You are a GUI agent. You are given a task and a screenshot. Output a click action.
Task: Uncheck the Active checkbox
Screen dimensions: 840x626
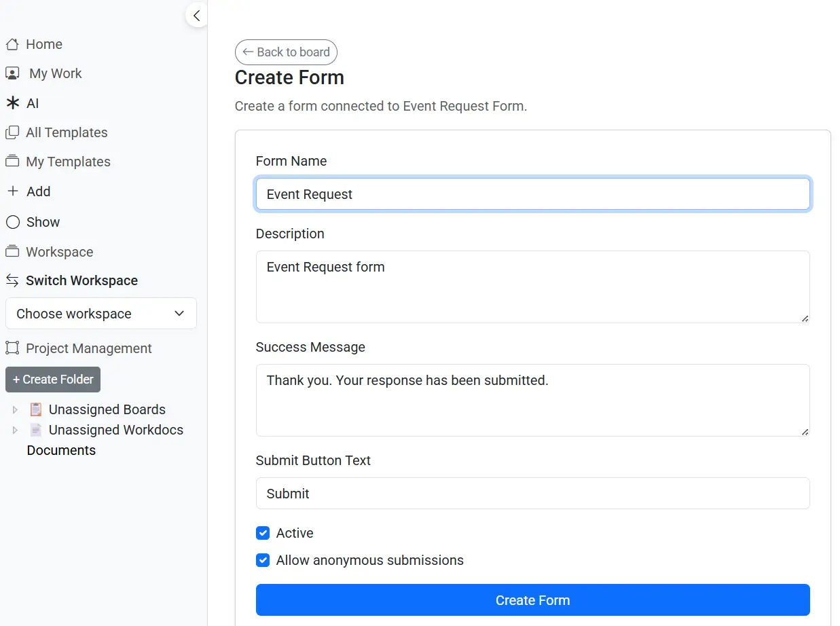(263, 533)
